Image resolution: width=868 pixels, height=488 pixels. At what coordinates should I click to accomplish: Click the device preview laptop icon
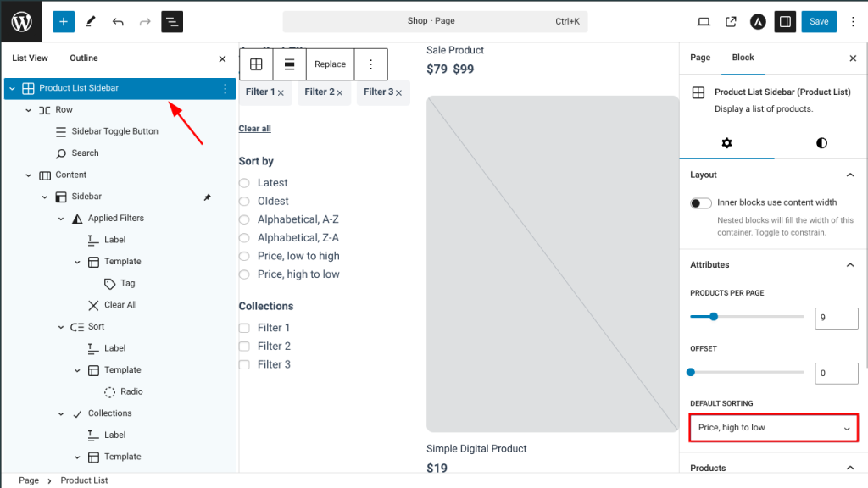tap(704, 21)
